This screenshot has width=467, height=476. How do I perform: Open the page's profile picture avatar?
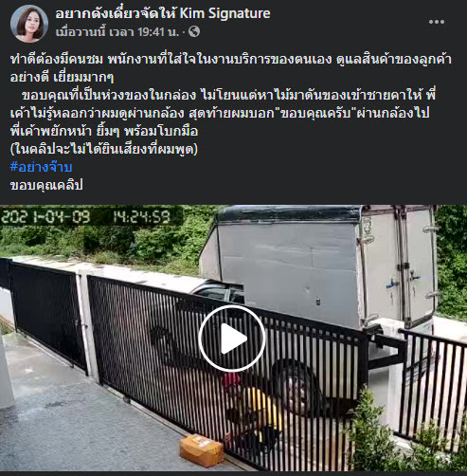[29, 24]
